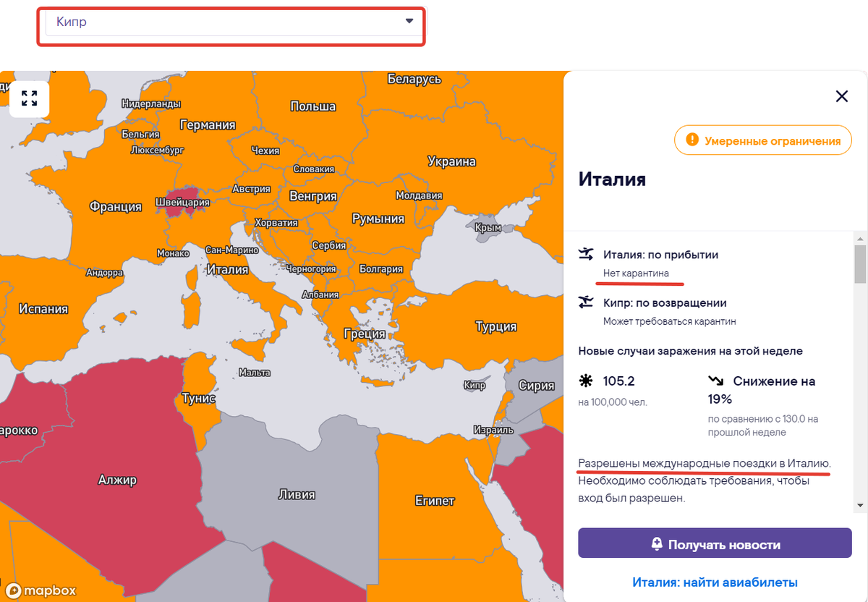
Task: Select Turkey on the map
Action: (x=495, y=327)
